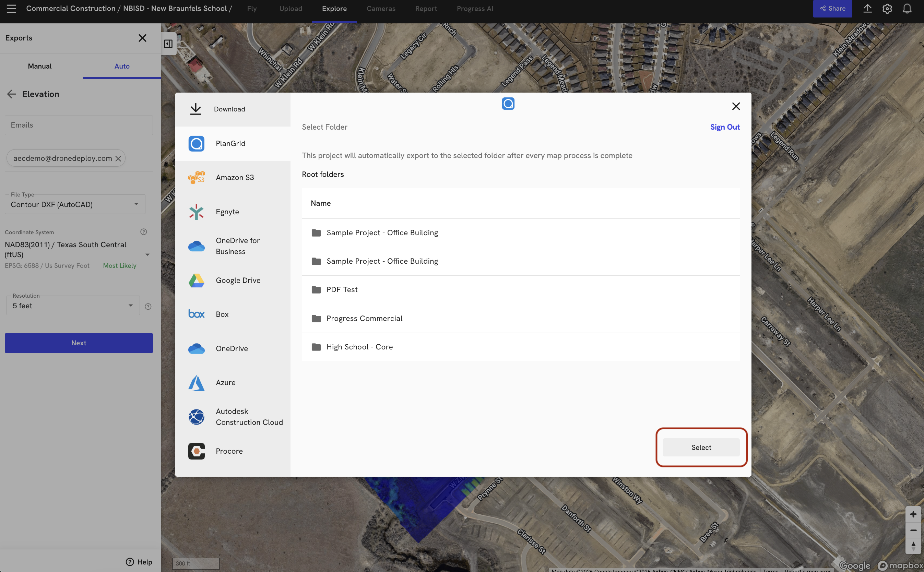Remove the aecdemo@dronedeploy.com email chip
The width and height of the screenshot is (924, 572).
(x=118, y=158)
